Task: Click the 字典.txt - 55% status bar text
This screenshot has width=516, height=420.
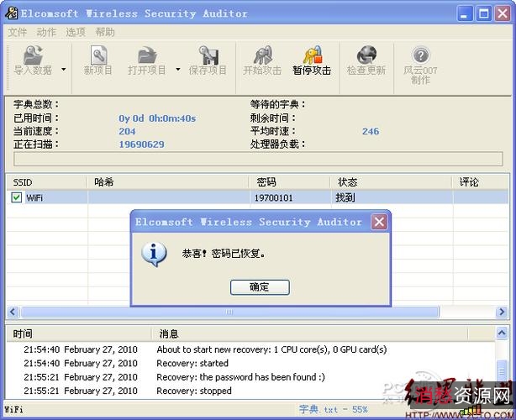Action: coord(333,409)
